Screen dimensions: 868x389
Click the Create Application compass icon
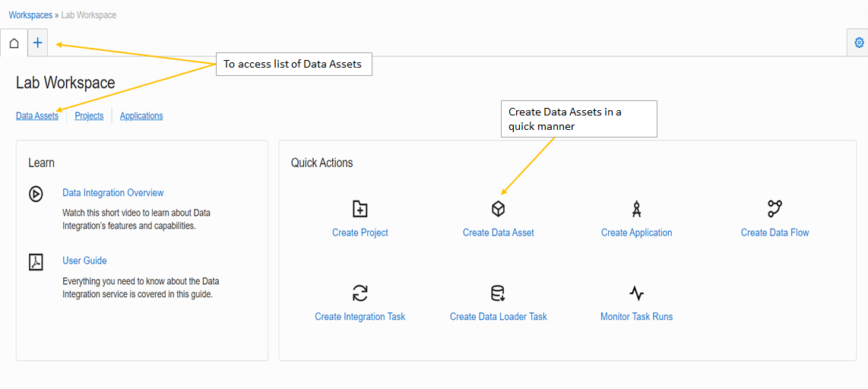(x=637, y=209)
